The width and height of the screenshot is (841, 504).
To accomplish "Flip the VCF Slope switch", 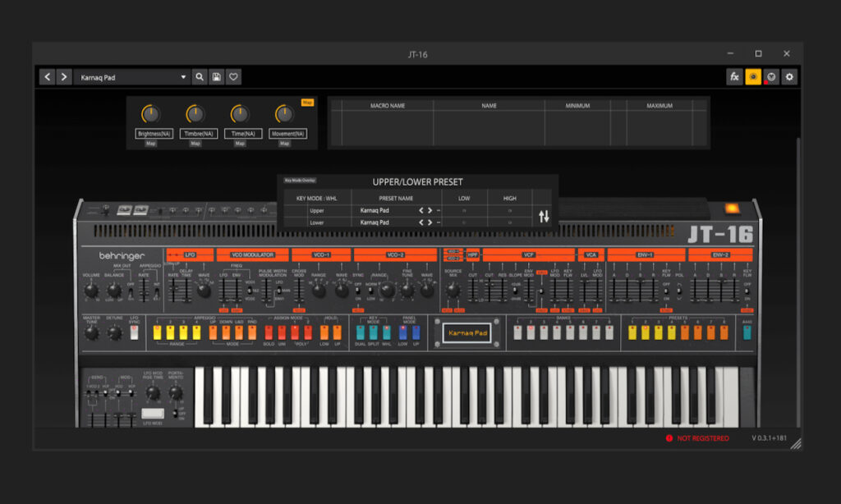I will pyautogui.click(x=515, y=291).
